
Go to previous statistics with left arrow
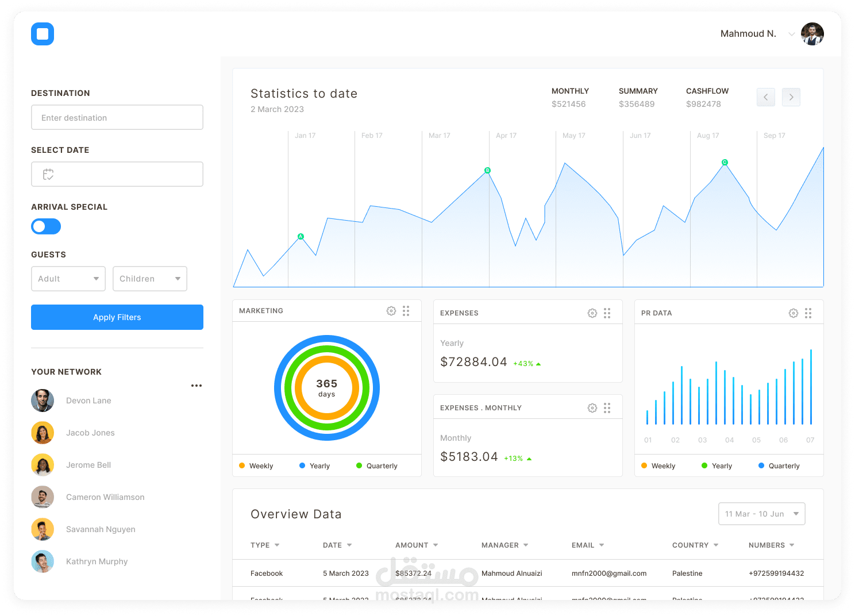pos(766,97)
